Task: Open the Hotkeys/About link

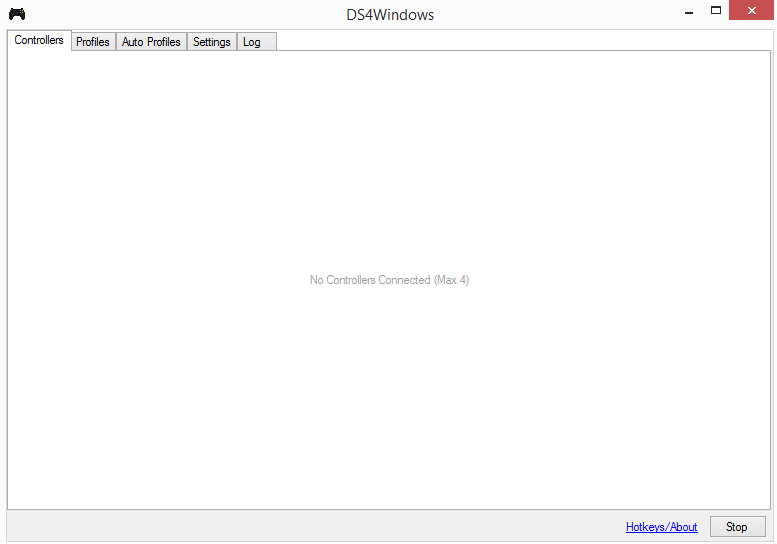Action: 662,527
